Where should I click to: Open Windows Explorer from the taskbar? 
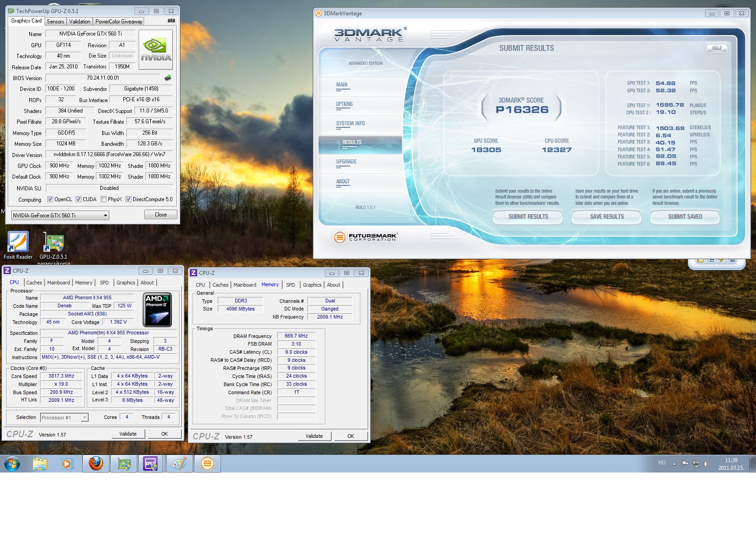point(40,463)
